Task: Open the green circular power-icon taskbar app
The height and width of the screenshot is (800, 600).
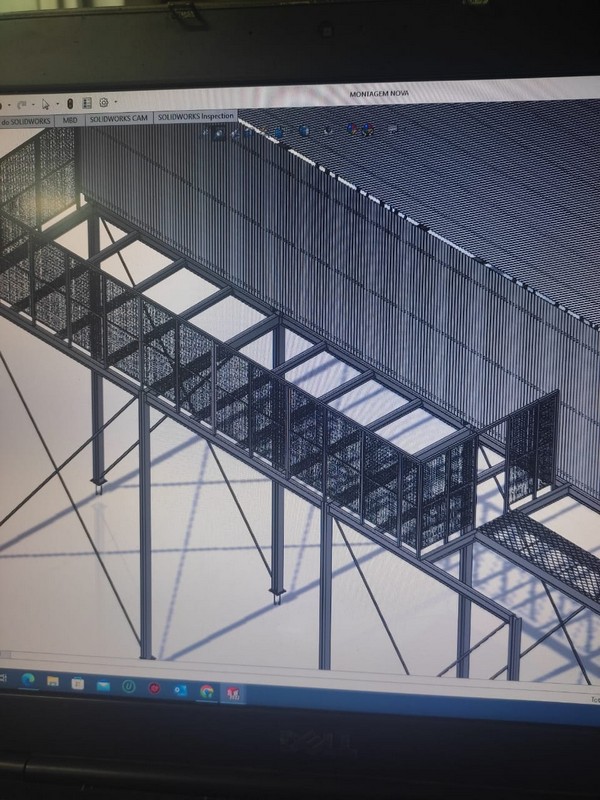Action: tap(129, 687)
